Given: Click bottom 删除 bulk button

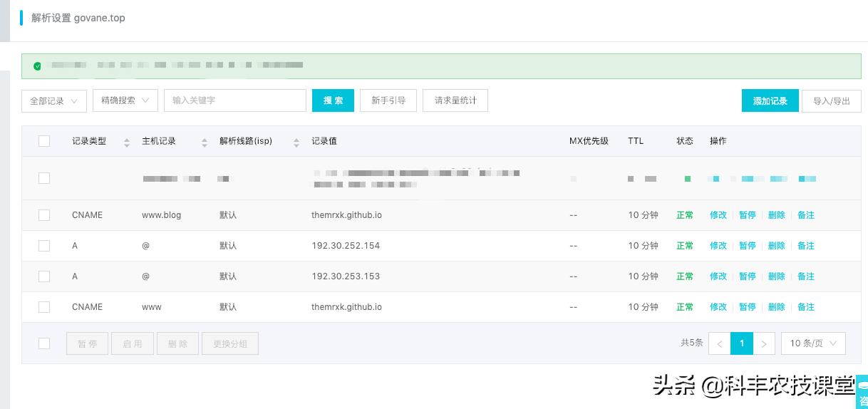Looking at the screenshot, I should (x=178, y=343).
